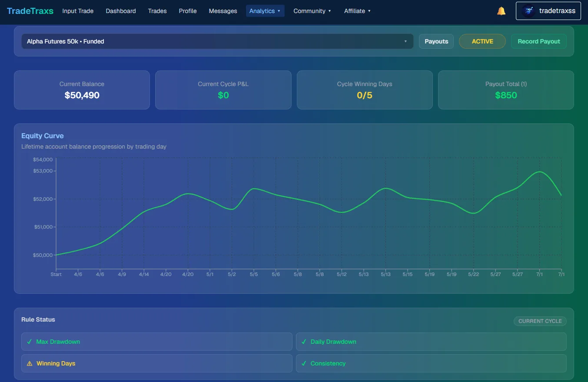Click the 5/1 date axis label
Viewport: 588px width, 382px height.
[210, 274]
